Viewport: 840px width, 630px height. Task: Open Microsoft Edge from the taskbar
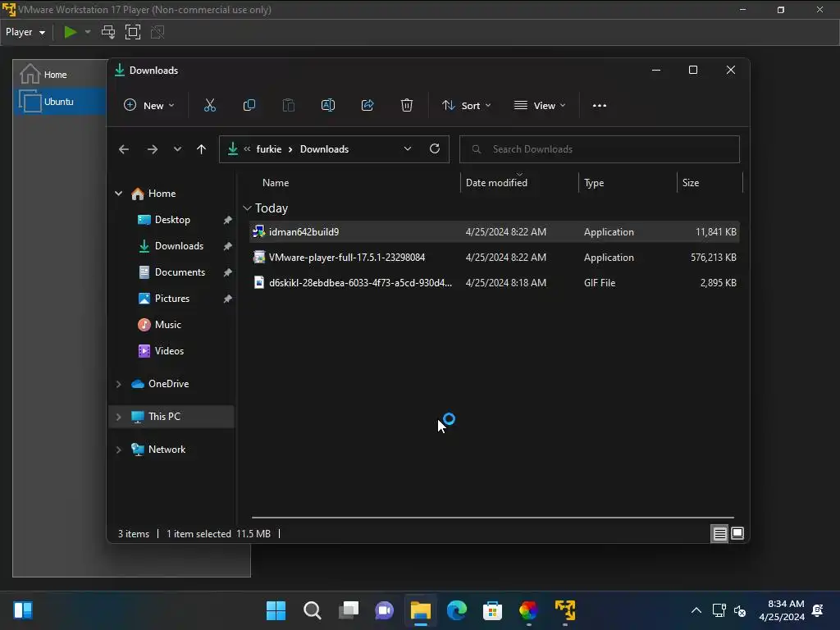tap(457, 610)
